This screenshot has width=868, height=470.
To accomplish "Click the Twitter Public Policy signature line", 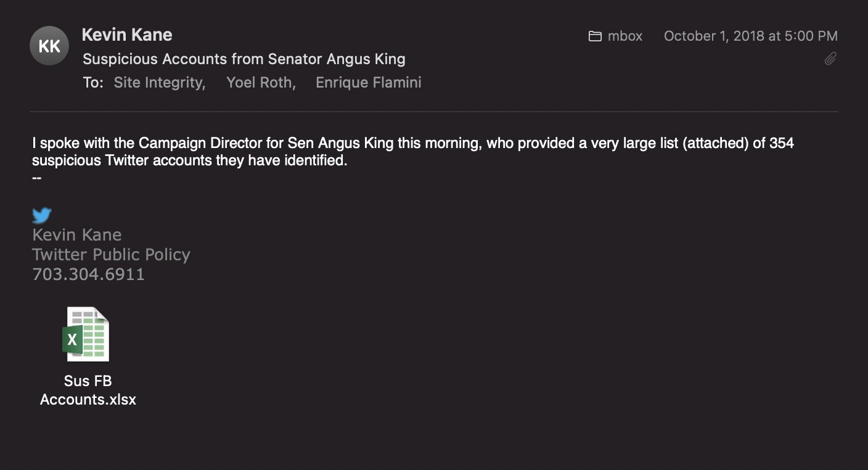I will tap(111, 255).
